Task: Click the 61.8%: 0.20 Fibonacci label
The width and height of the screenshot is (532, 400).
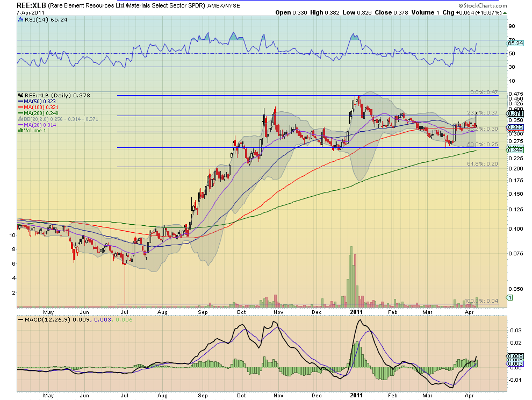Action: [x=483, y=163]
